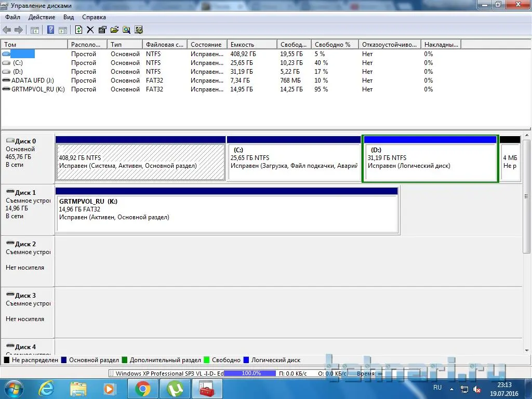532x399 pixels.
Task: Click the scroll down arrow of disk pane
Action: (x=527, y=351)
